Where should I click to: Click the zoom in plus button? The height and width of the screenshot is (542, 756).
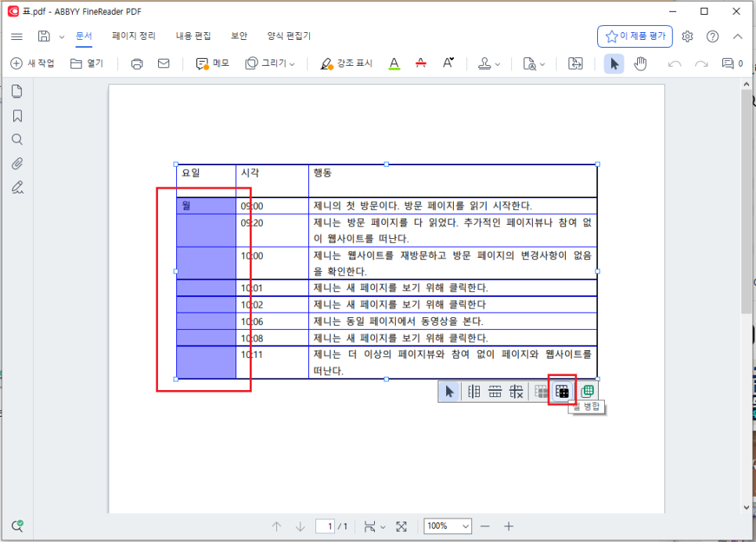click(509, 526)
